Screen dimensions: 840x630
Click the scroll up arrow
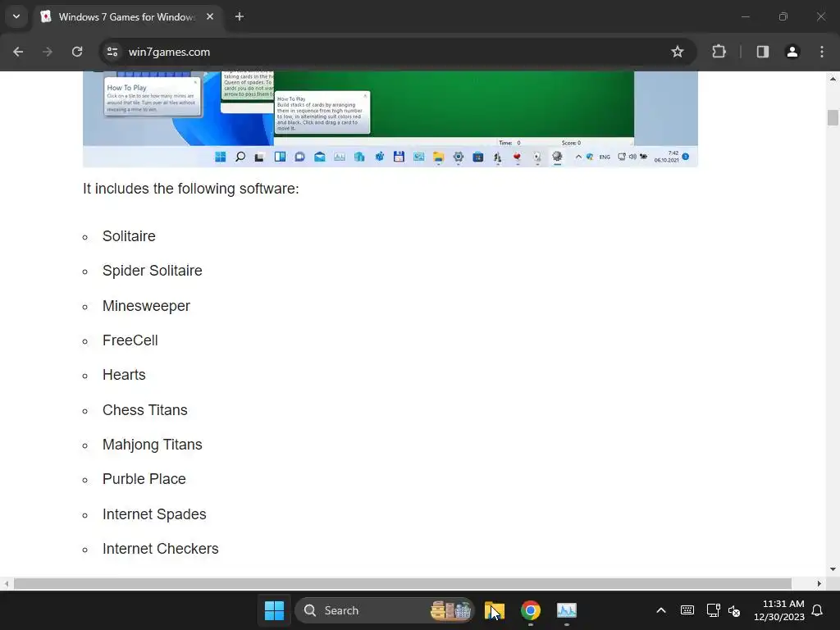coord(833,79)
